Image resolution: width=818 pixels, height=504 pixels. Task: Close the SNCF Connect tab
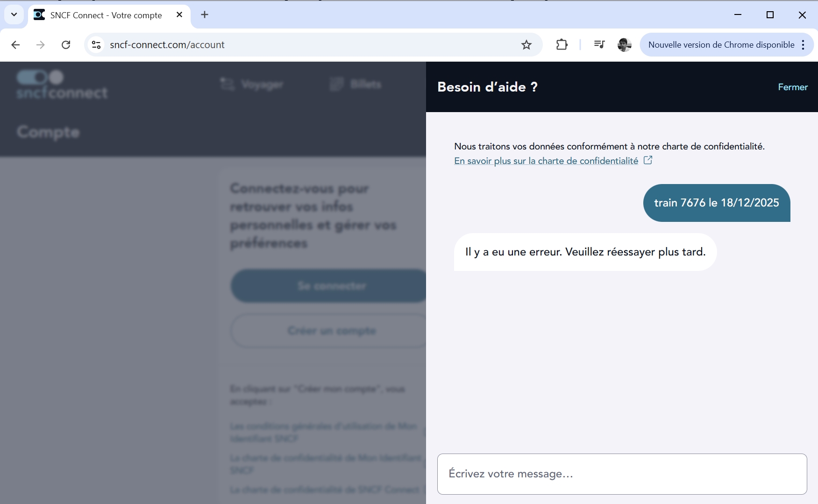coord(179,15)
